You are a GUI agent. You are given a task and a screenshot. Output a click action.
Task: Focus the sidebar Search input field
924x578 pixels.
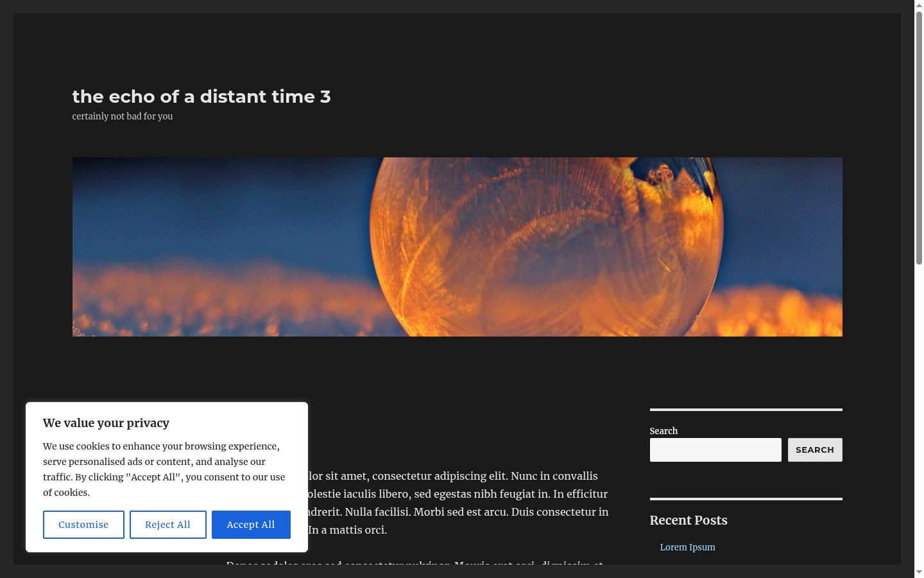pos(715,450)
